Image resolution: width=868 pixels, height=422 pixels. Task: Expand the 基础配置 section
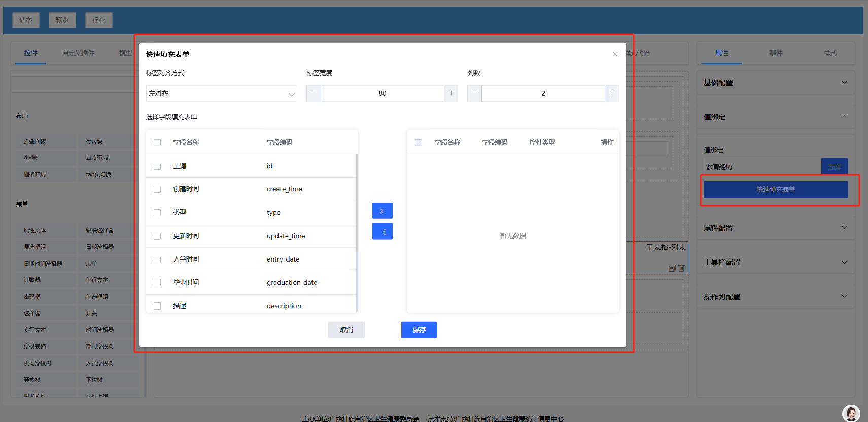click(x=775, y=83)
